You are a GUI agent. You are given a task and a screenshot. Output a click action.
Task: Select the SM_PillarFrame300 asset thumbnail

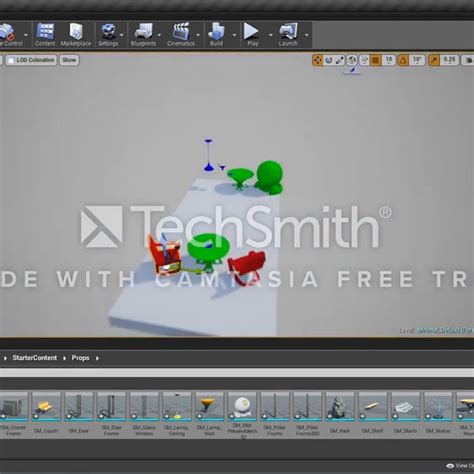pos(308,406)
